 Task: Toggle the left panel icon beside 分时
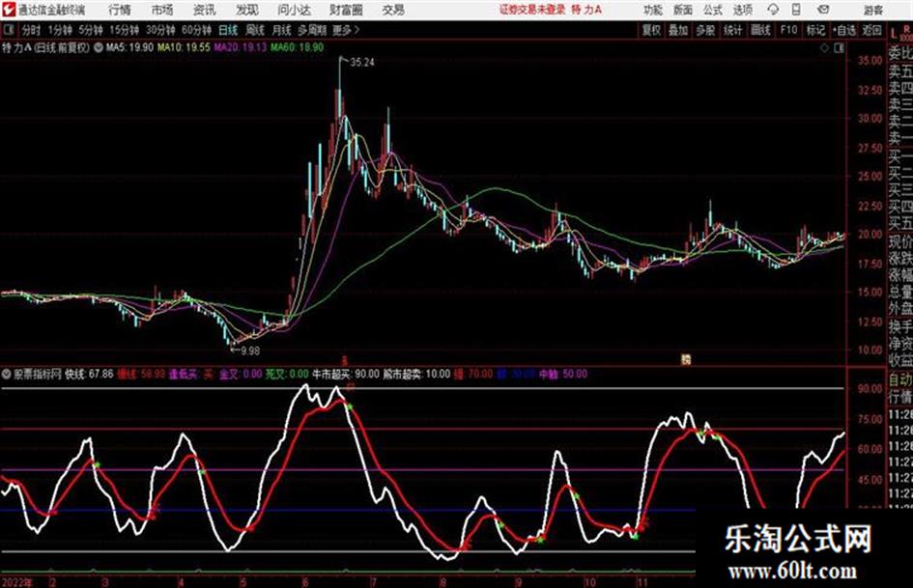9,30
